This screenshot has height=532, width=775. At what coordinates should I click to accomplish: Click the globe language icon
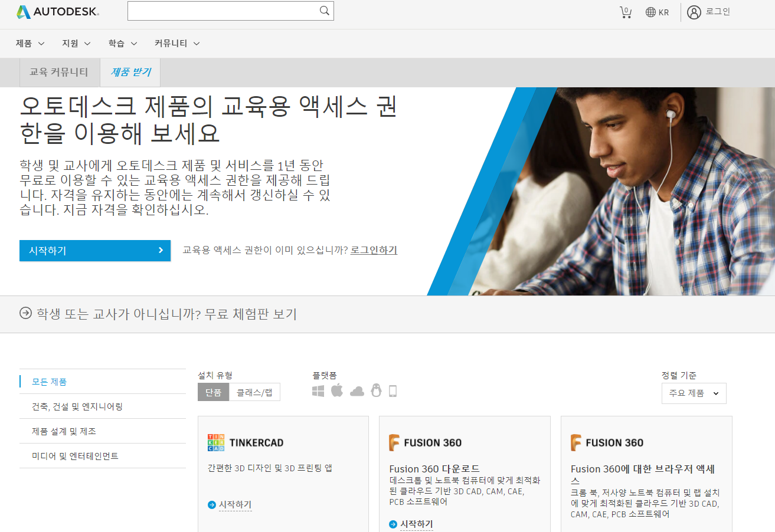[x=650, y=12]
